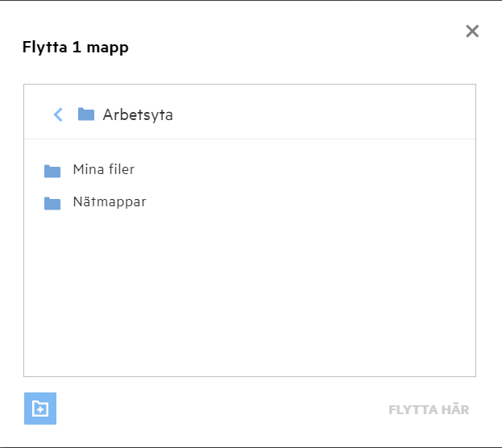502x448 pixels.
Task: Open the Mina filer folder label
Action: click(103, 170)
